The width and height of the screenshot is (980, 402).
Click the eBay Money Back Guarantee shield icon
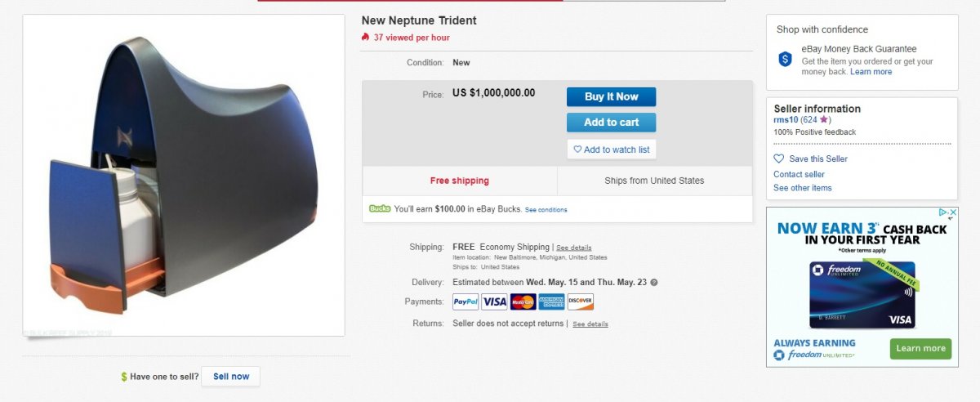point(785,59)
